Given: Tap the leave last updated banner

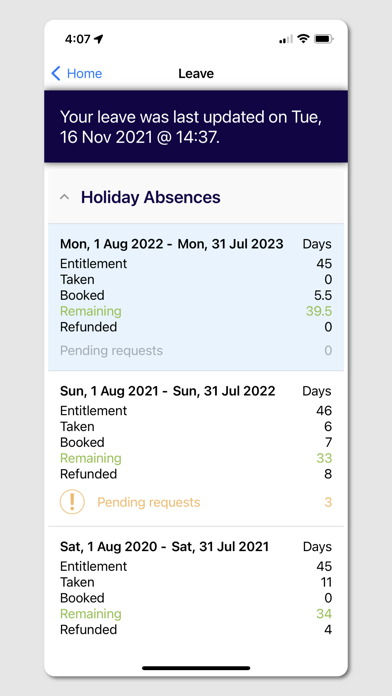Looking at the screenshot, I should [x=196, y=126].
